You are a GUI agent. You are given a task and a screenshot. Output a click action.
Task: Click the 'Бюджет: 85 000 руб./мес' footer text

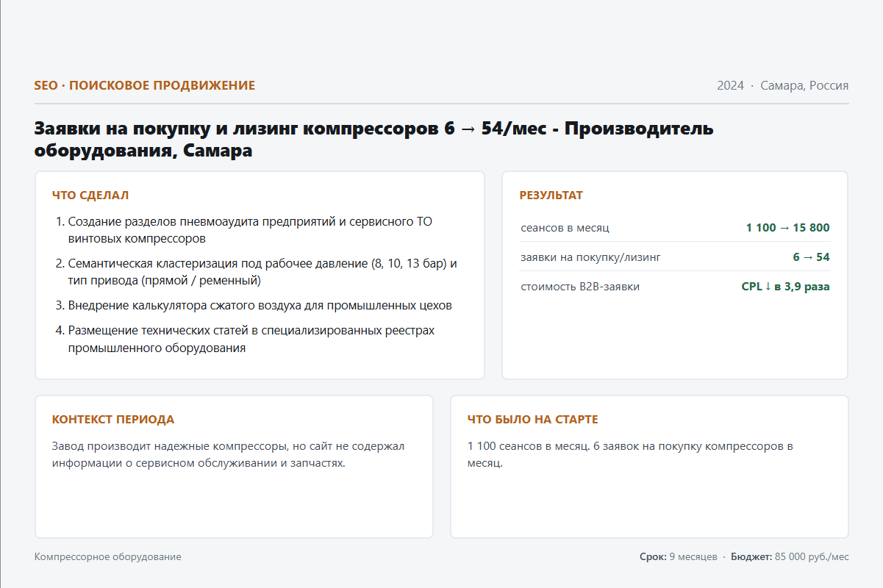click(x=790, y=557)
